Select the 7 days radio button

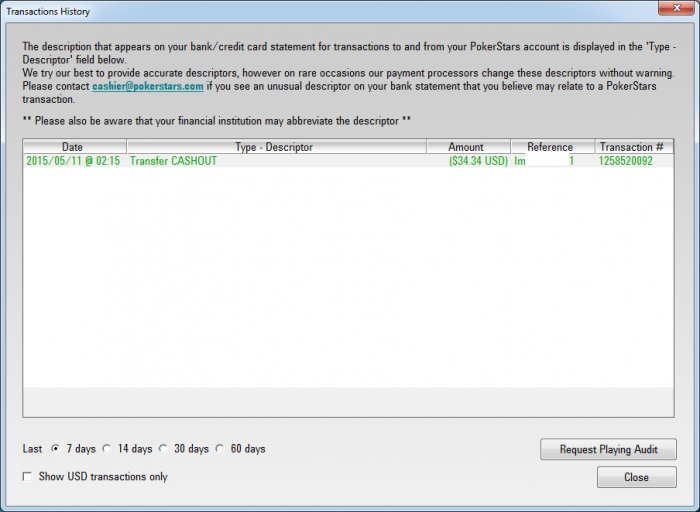(55, 449)
